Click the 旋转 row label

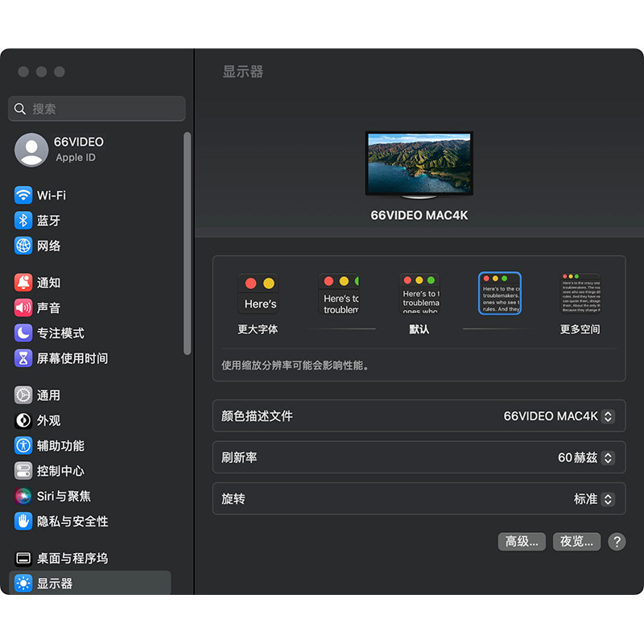[233, 499]
